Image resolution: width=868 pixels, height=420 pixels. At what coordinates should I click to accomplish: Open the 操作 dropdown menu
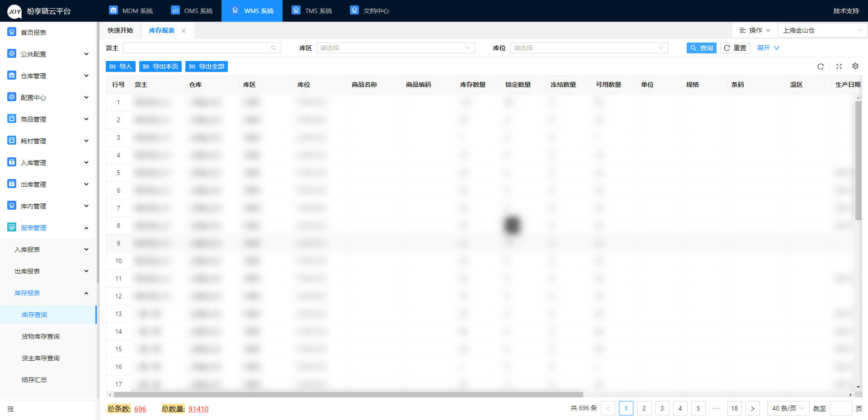point(755,30)
